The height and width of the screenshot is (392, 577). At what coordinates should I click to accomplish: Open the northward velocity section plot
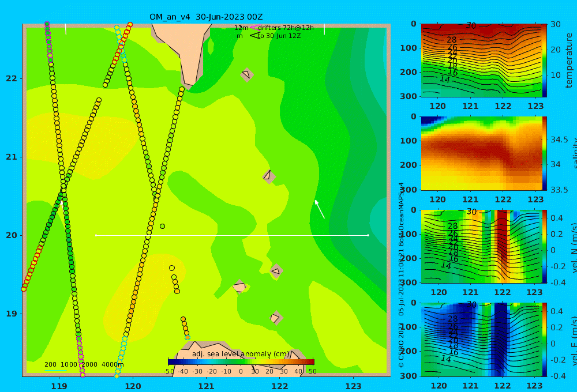pos(481,246)
